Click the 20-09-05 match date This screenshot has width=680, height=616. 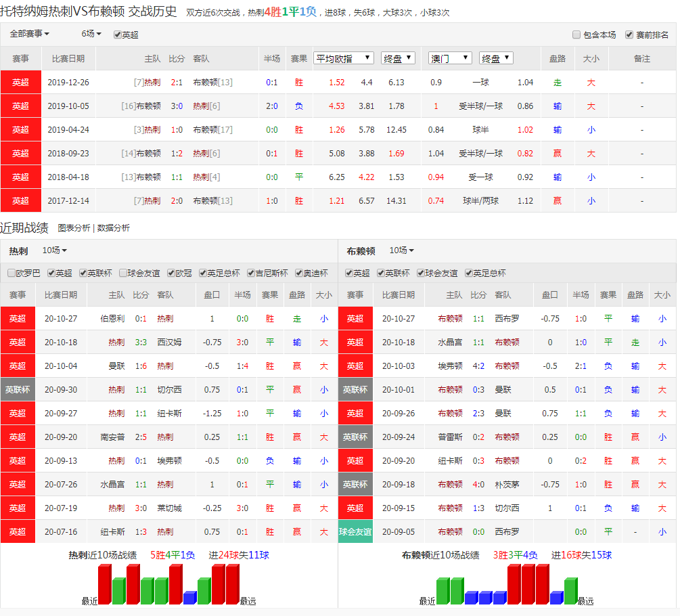click(x=399, y=532)
